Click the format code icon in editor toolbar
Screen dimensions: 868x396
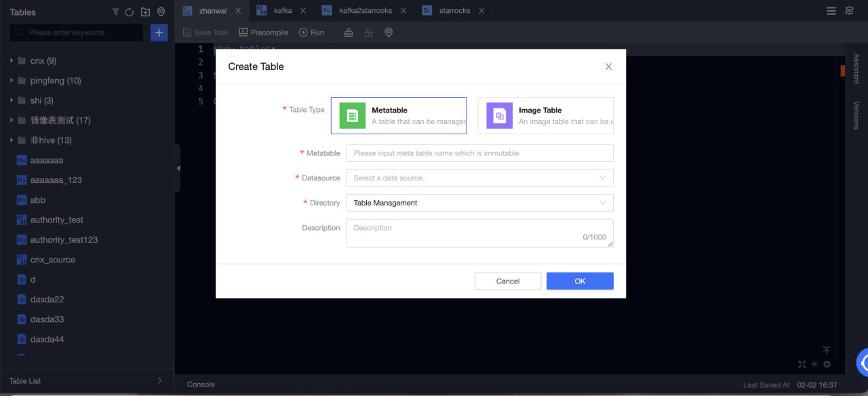pos(349,33)
